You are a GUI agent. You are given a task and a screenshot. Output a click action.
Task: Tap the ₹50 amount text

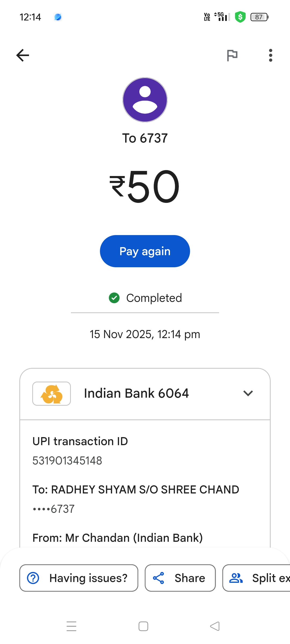click(x=145, y=186)
